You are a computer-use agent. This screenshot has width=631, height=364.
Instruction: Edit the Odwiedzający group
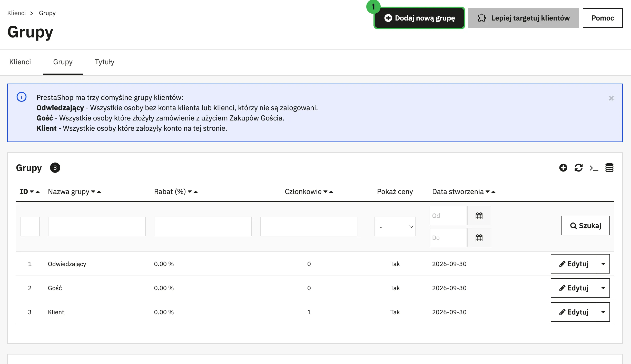coord(574,264)
